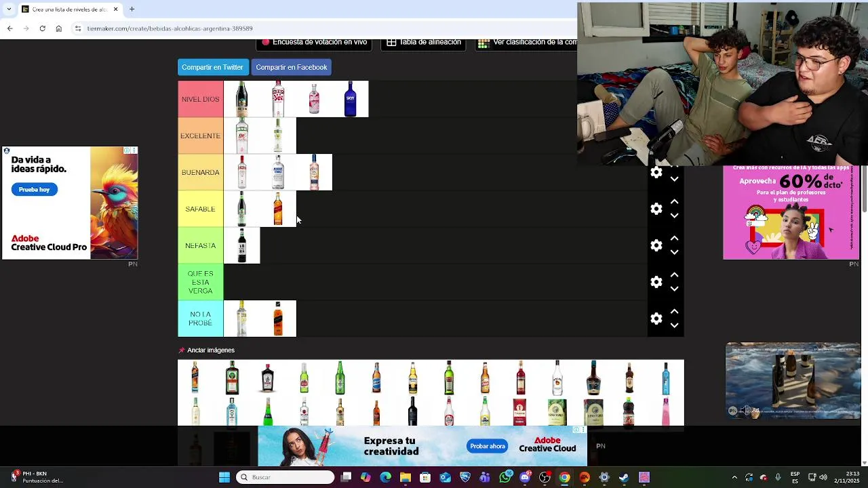The height and width of the screenshot is (488, 868).
Task: Move QUE ES ESTA VERGA row down
Action: click(674, 289)
